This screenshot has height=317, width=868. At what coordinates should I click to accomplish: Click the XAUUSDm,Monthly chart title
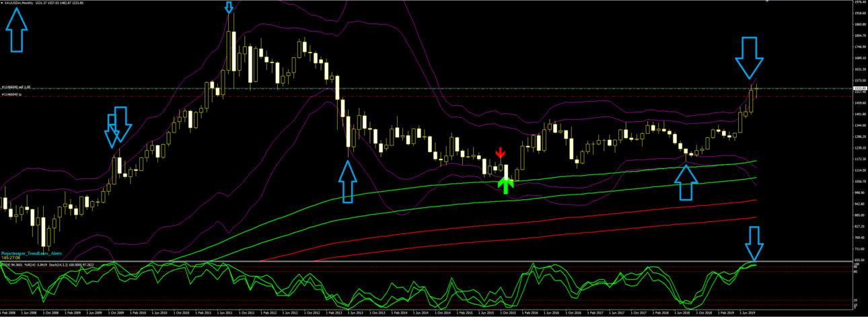tap(19, 3)
